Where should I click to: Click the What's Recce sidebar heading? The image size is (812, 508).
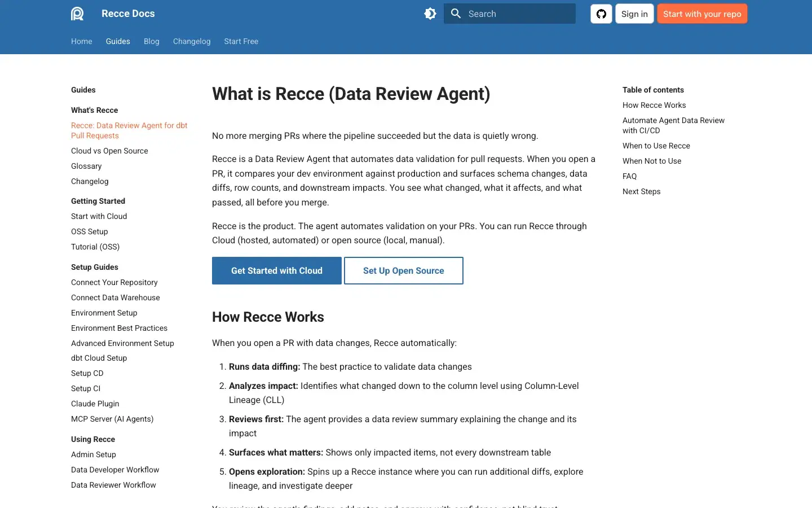[x=95, y=110]
